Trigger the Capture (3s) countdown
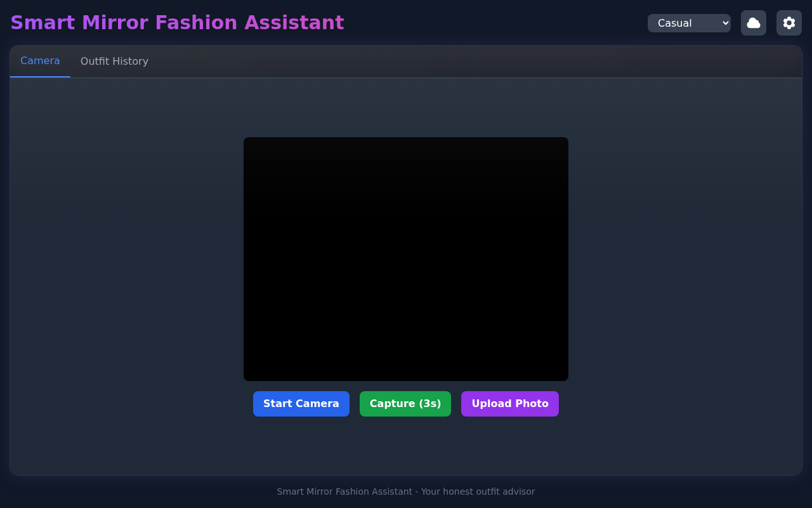Viewport: 812px width, 508px height. click(405, 403)
